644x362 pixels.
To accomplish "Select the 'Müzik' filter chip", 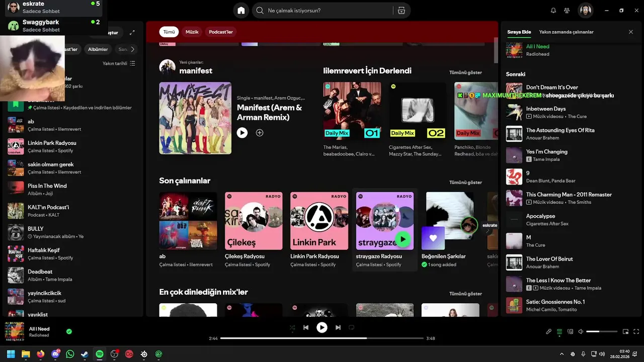I will (x=192, y=32).
